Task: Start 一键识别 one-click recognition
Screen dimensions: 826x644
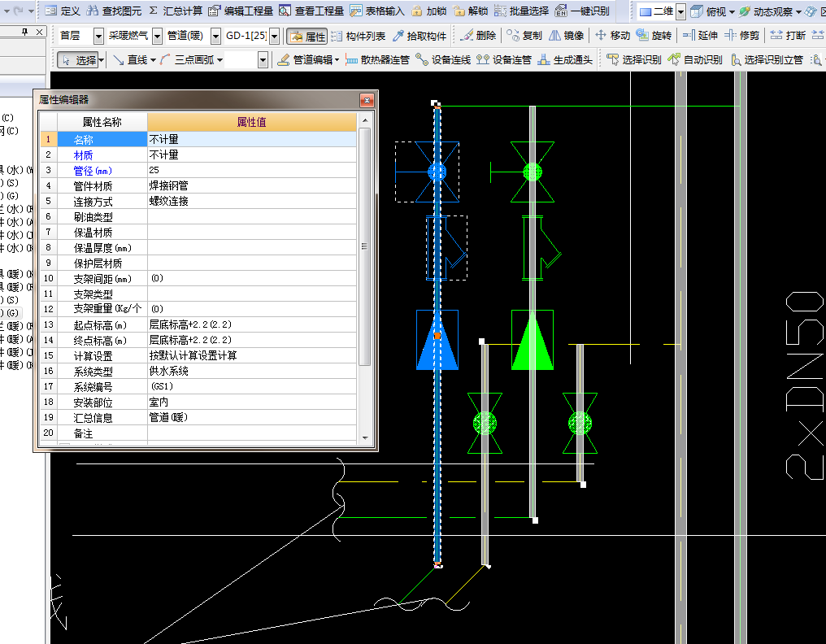Action: [582, 11]
